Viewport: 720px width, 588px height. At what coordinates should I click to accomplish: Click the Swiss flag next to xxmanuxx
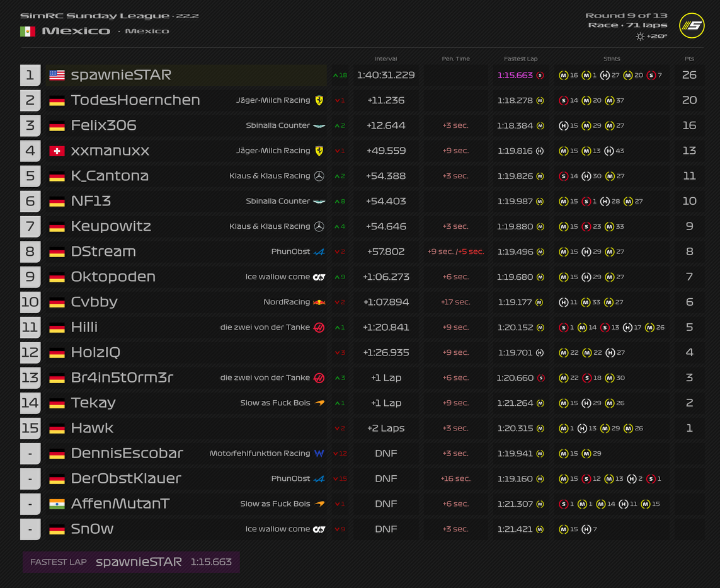click(x=57, y=151)
